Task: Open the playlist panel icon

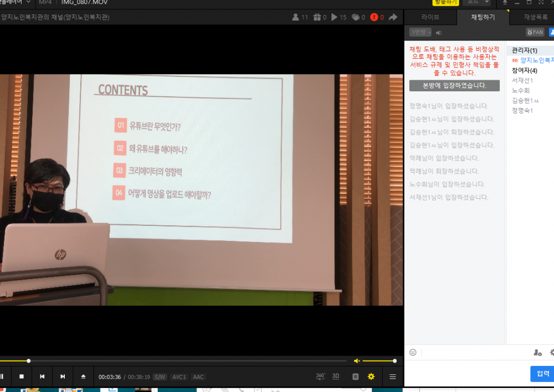Action: coord(356,376)
